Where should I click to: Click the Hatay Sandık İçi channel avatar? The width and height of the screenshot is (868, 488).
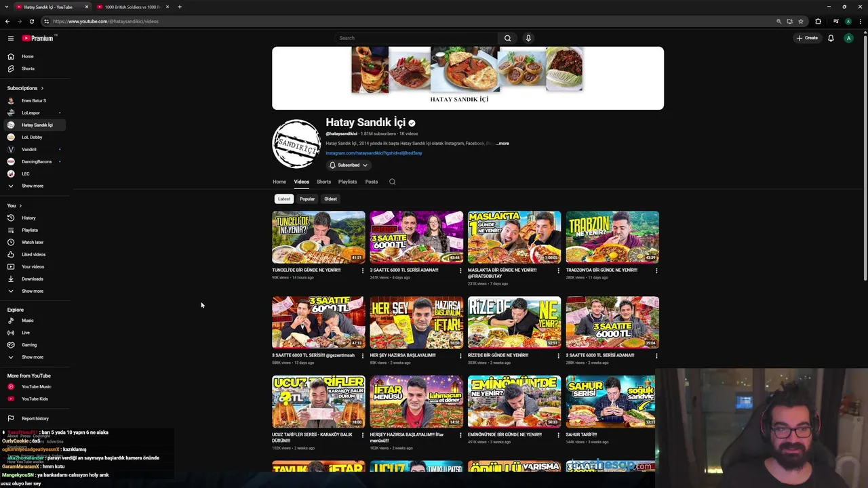click(296, 144)
